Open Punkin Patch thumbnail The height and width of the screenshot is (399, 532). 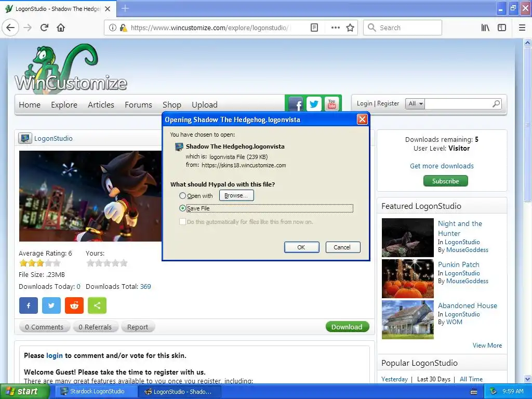point(407,278)
